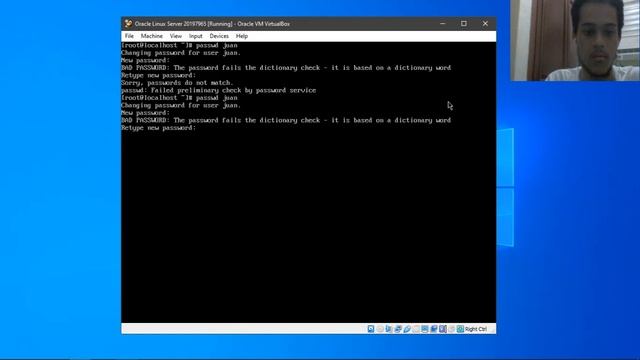
Task: Click the first '[root@localhost ~]# passwd juan' command
Action: pyautogui.click(x=179, y=45)
